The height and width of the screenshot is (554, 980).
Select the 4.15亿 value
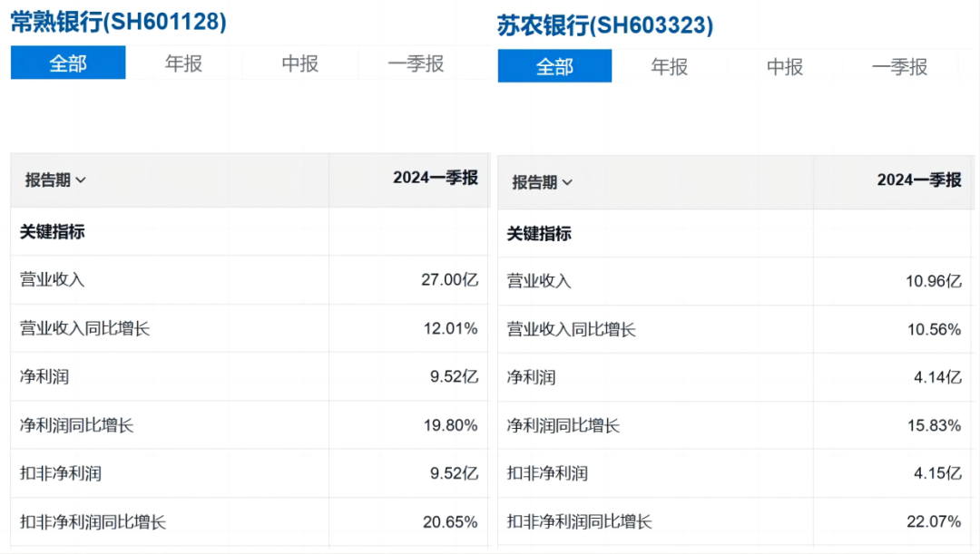(x=937, y=473)
